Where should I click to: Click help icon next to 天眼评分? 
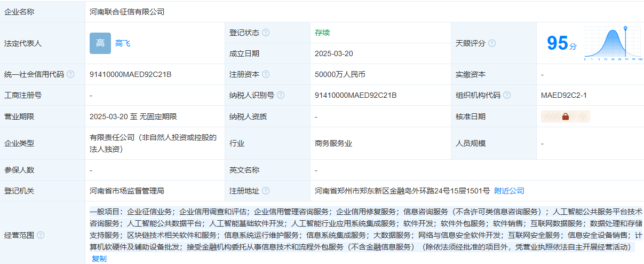[x=492, y=43]
